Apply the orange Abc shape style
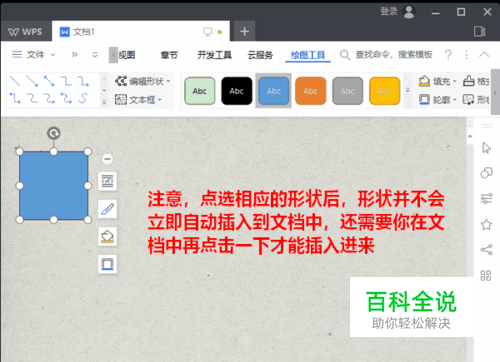 tap(310, 91)
